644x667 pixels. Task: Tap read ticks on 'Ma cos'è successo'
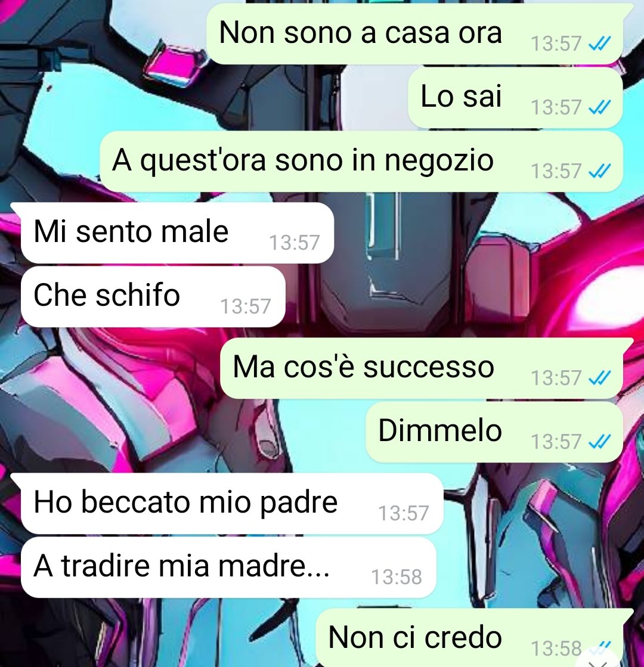(599, 378)
